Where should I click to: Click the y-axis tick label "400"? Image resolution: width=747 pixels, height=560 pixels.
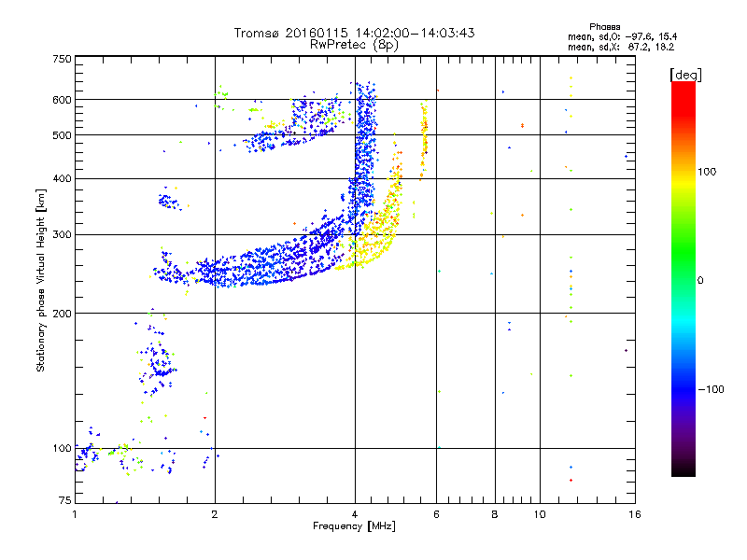point(62,179)
